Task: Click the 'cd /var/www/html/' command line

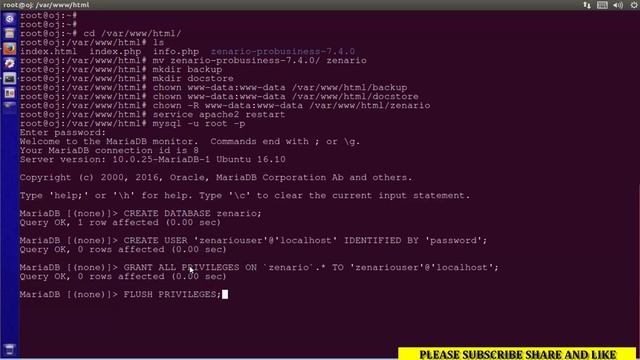Action: pos(132,33)
